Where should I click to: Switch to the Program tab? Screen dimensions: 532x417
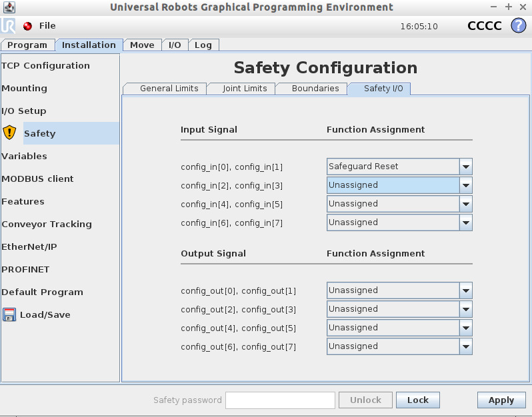click(x=27, y=45)
